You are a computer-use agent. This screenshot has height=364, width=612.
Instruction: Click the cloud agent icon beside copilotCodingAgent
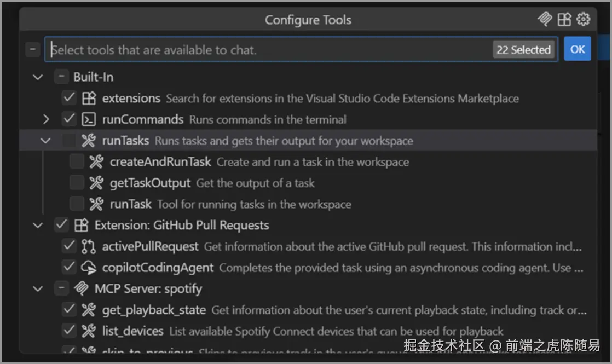point(89,268)
